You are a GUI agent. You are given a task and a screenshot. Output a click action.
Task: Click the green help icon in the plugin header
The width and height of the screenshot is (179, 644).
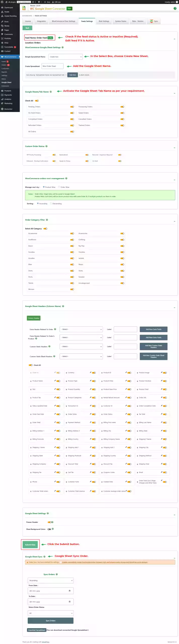[x=175, y=8]
